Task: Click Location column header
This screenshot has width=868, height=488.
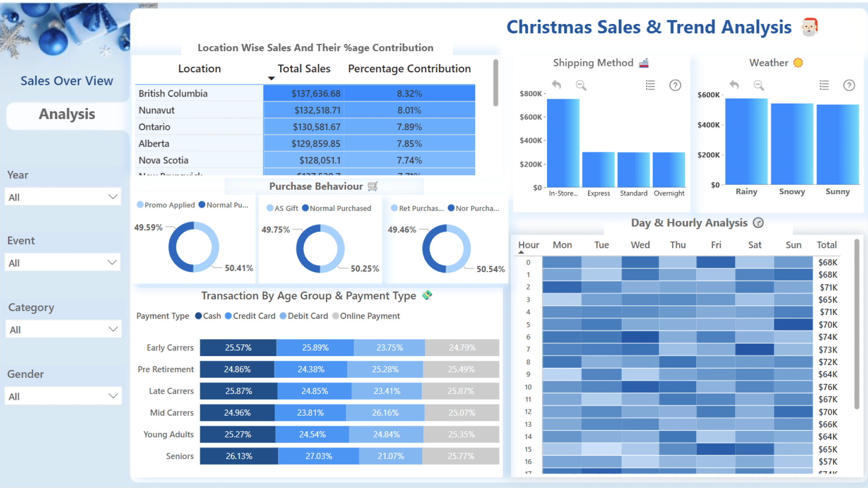Action: click(199, 69)
